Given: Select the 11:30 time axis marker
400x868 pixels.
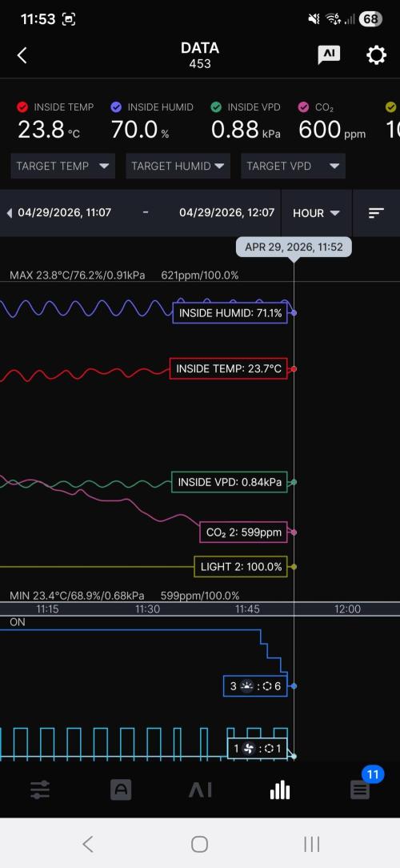Looking at the screenshot, I should (x=148, y=609).
